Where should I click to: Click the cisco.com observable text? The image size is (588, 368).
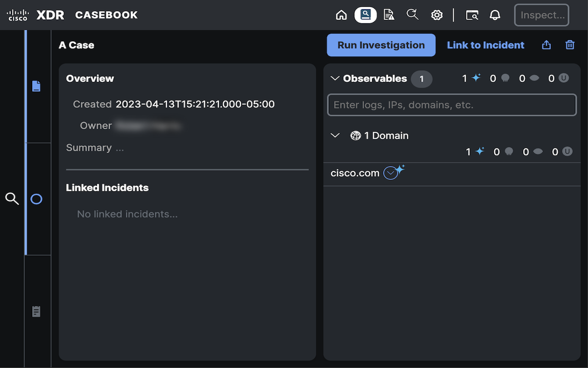pyautogui.click(x=355, y=173)
